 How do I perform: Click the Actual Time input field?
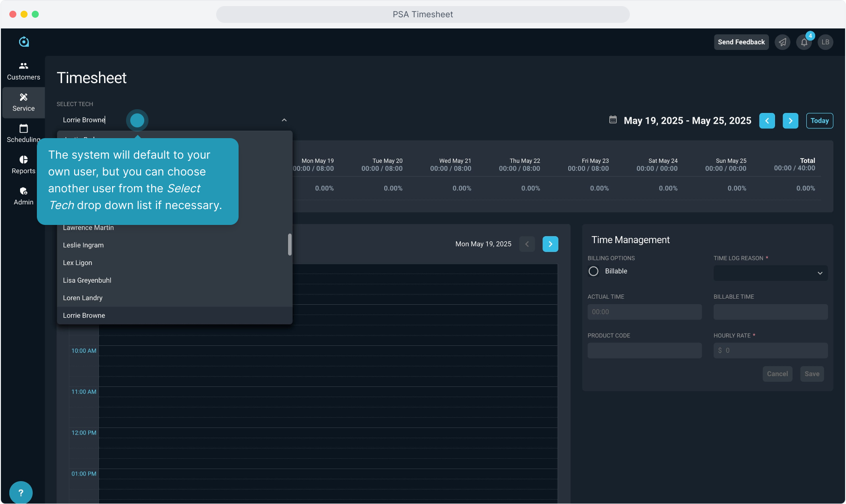pyautogui.click(x=644, y=312)
